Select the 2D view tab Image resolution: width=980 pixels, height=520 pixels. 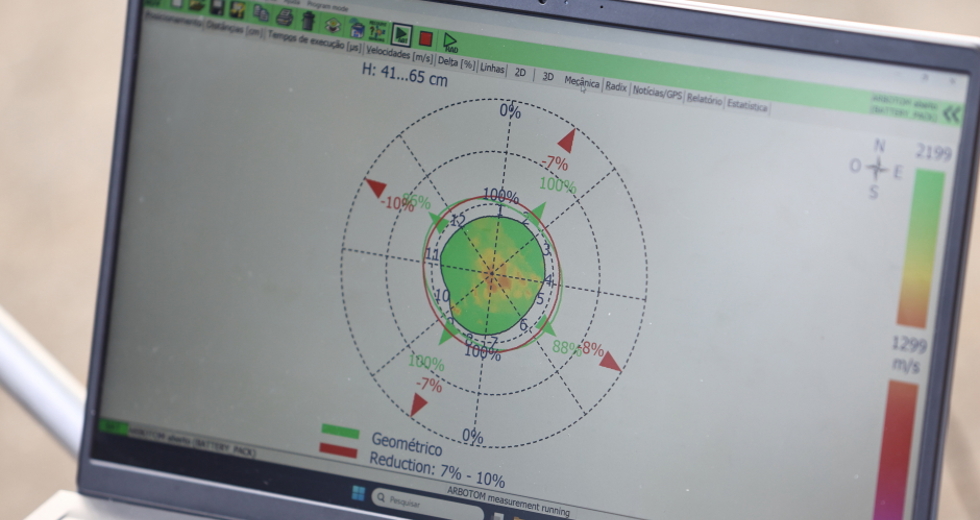tap(521, 72)
